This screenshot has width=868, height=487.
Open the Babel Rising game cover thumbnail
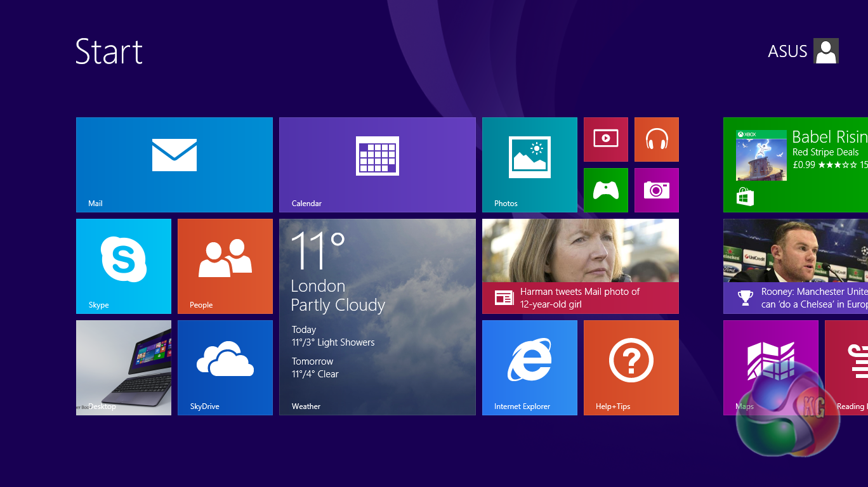click(x=761, y=155)
